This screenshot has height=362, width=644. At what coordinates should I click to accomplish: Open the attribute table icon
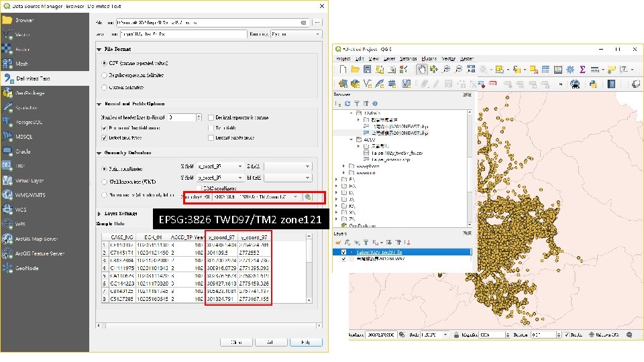[x=545, y=69]
